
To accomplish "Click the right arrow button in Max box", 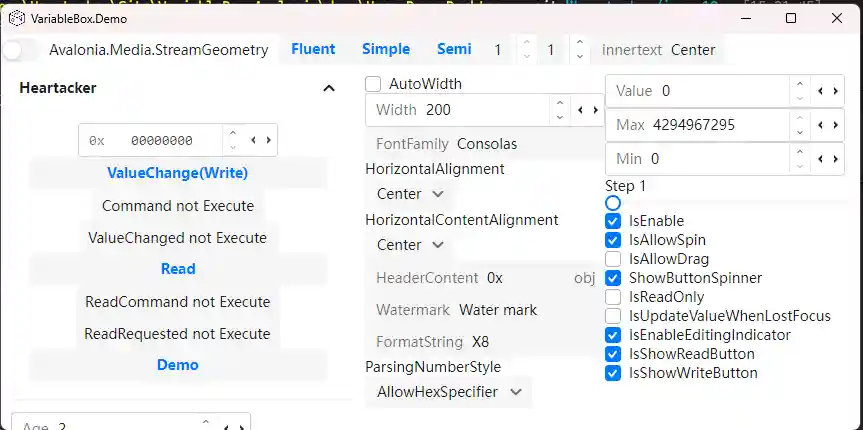I will pyautogui.click(x=835, y=125).
